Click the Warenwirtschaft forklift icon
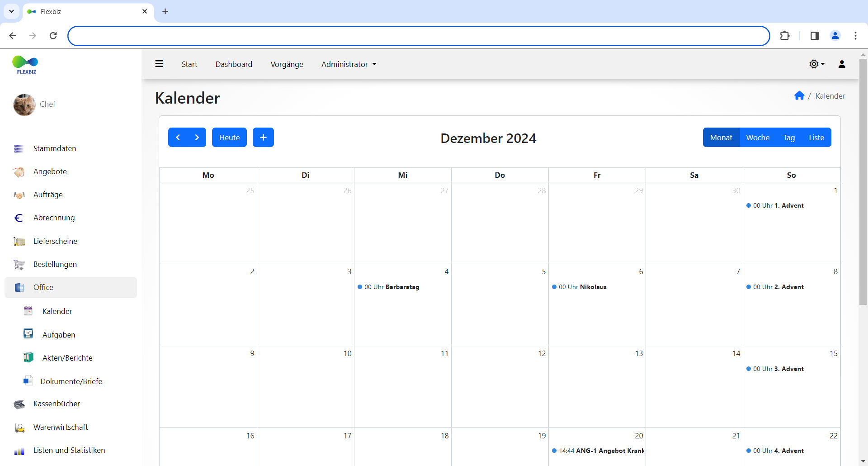The image size is (868, 466). click(19, 428)
